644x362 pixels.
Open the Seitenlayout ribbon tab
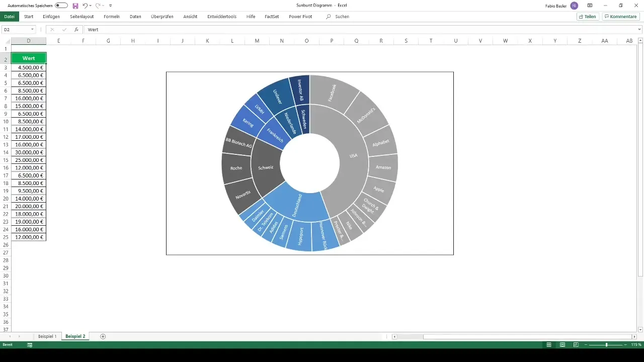click(x=82, y=17)
